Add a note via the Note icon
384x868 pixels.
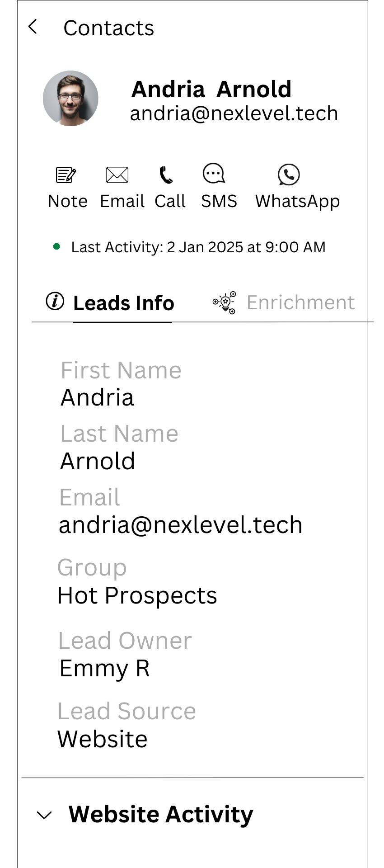(x=66, y=175)
